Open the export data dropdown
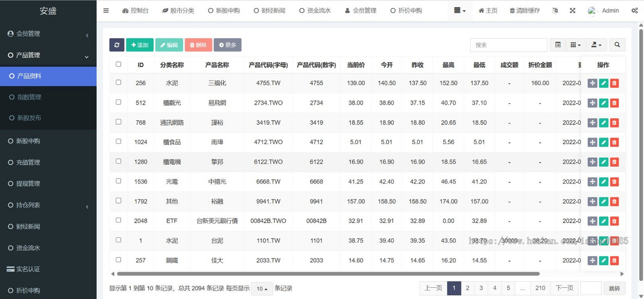 click(x=596, y=45)
